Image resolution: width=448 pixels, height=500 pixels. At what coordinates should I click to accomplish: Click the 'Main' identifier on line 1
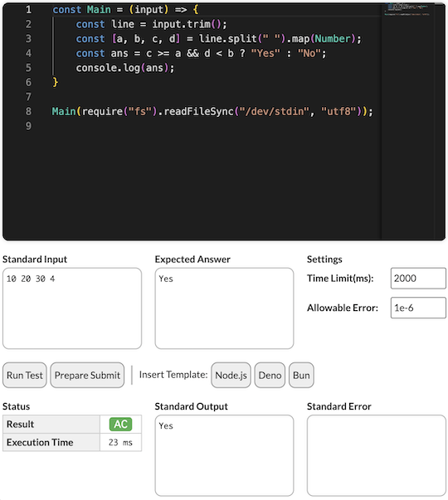(x=99, y=10)
